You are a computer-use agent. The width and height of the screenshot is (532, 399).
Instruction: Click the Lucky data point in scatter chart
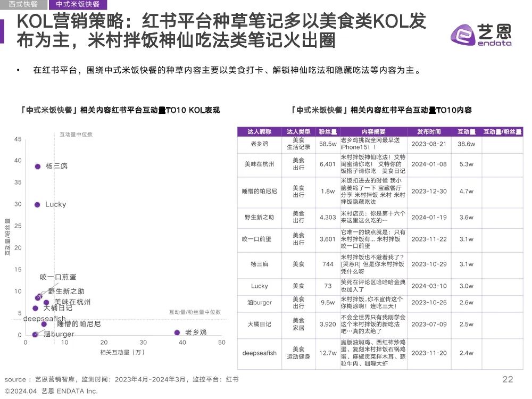(37, 205)
